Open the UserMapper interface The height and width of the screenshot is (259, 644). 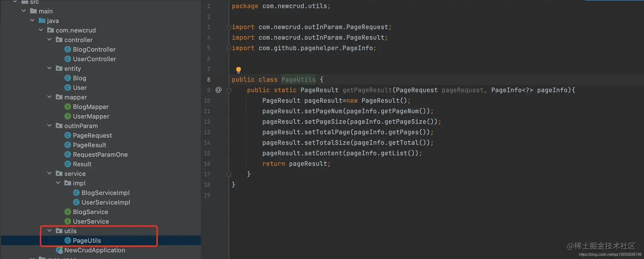point(91,116)
